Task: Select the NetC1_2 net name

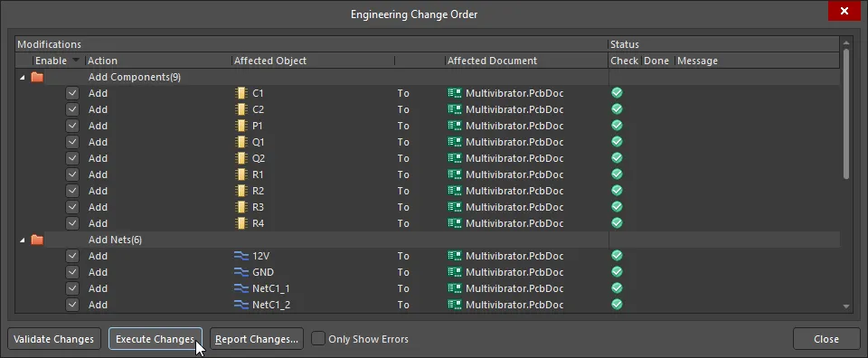Action: pyautogui.click(x=271, y=305)
